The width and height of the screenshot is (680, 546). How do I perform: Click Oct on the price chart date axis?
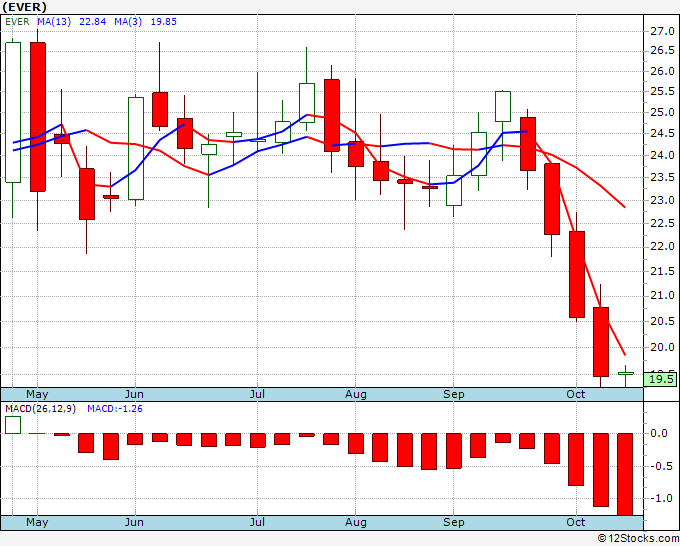[576, 395]
